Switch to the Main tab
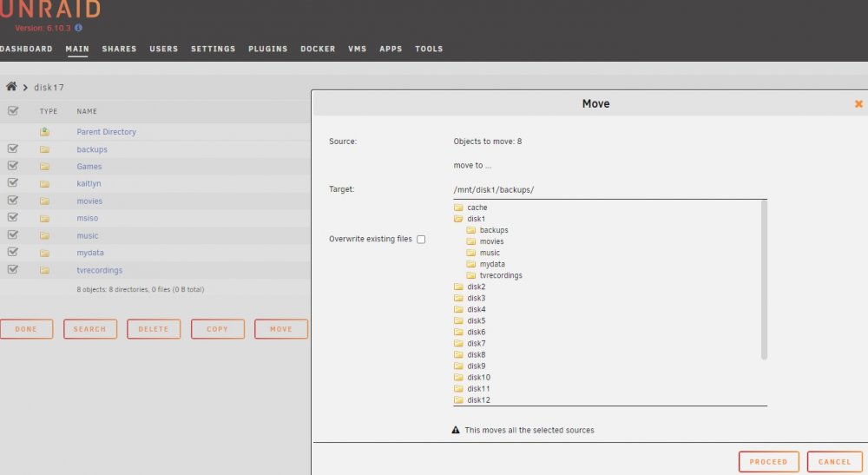Viewport: 868px width, 475px height. [77, 49]
